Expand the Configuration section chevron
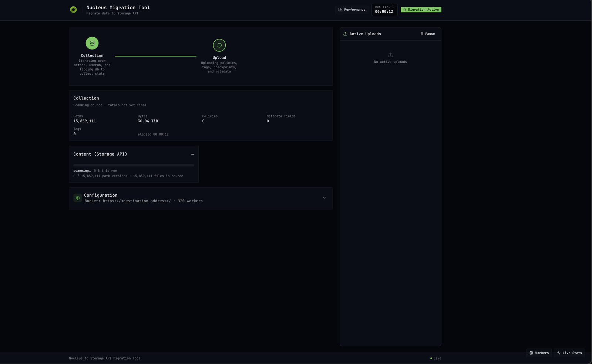The height and width of the screenshot is (364, 592). (x=324, y=198)
